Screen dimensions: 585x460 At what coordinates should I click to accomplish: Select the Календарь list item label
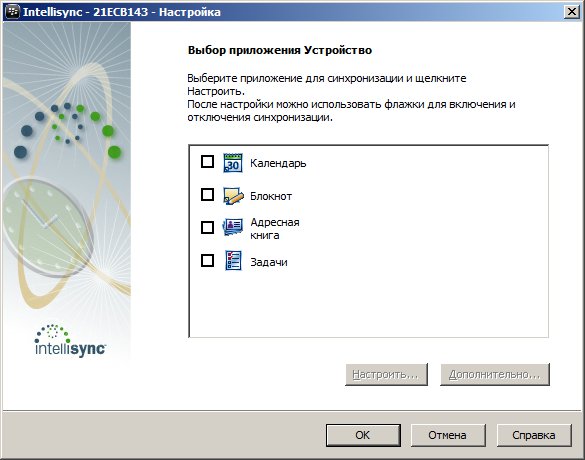pyautogui.click(x=278, y=163)
